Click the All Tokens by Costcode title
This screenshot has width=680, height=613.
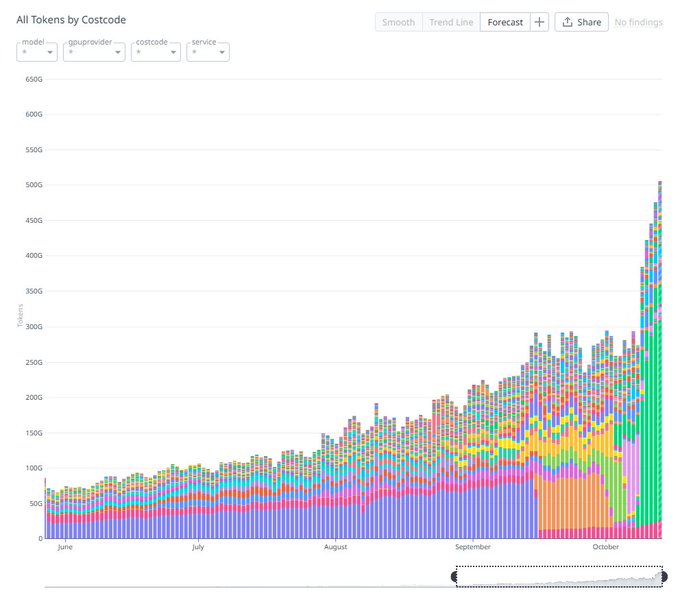71,20
